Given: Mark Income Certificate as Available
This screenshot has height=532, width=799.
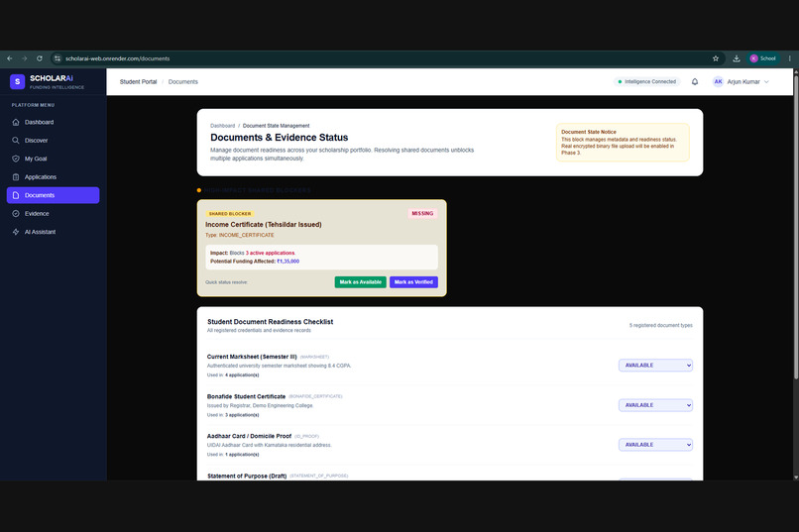Looking at the screenshot, I should click(360, 282).
